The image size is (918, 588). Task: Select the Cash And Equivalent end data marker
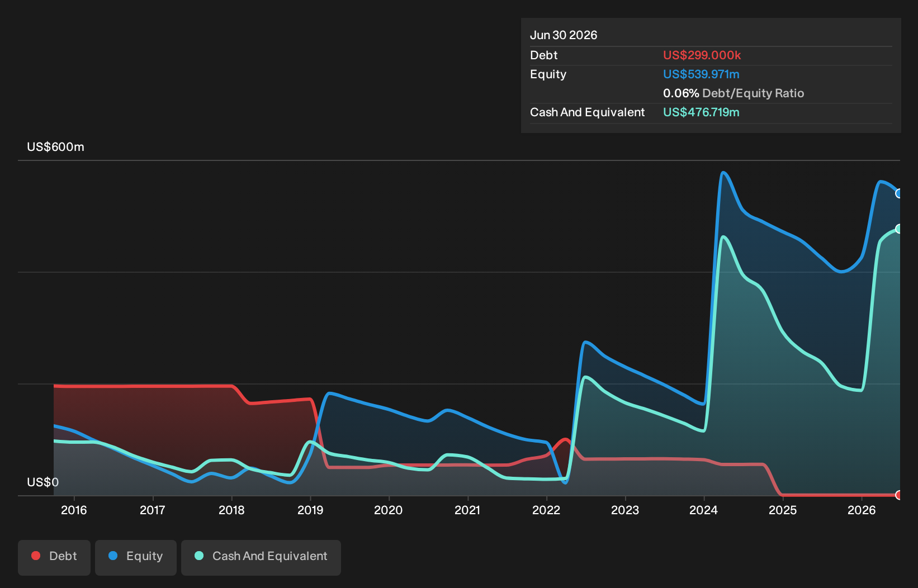tap(899, 229)
